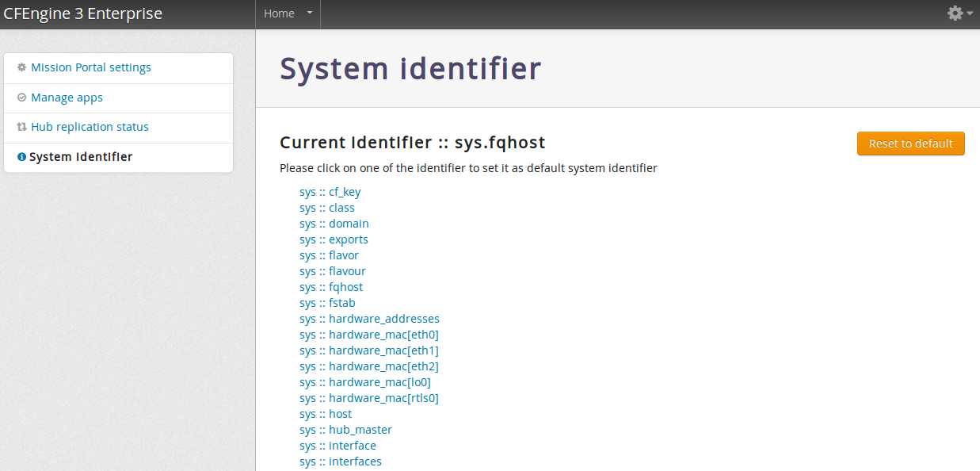Choose sys :: flavour identifier link

point(333,271)
